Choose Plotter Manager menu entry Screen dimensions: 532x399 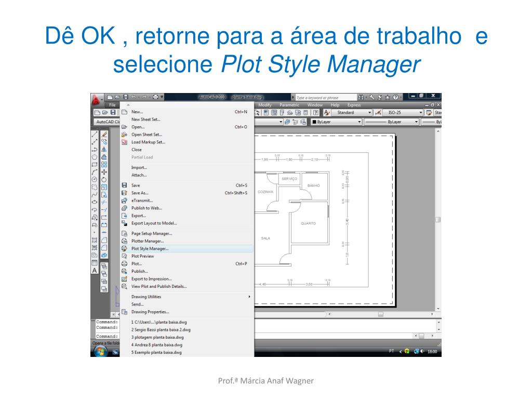click(187, 241)
